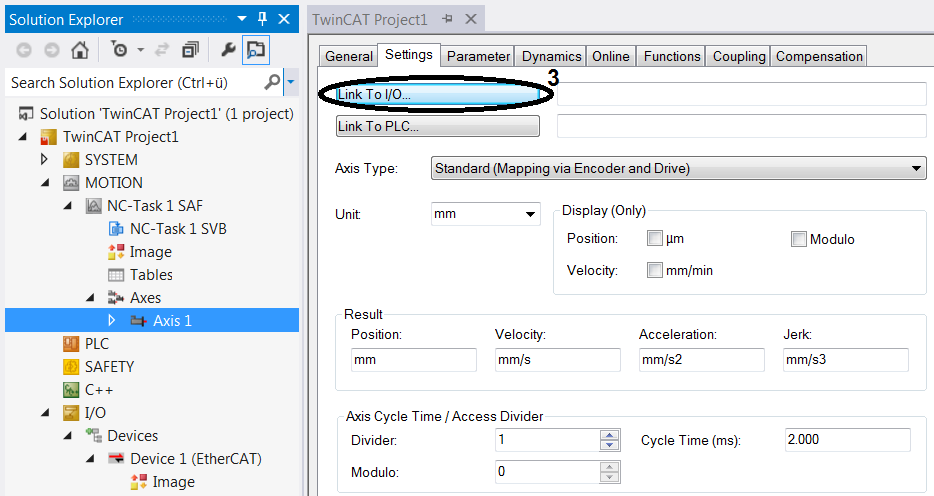Image resolution: width=934 pixels, height=496 pixels.
Task: Click the Result Velocity mm/s field
Action: tap(558, 360)
